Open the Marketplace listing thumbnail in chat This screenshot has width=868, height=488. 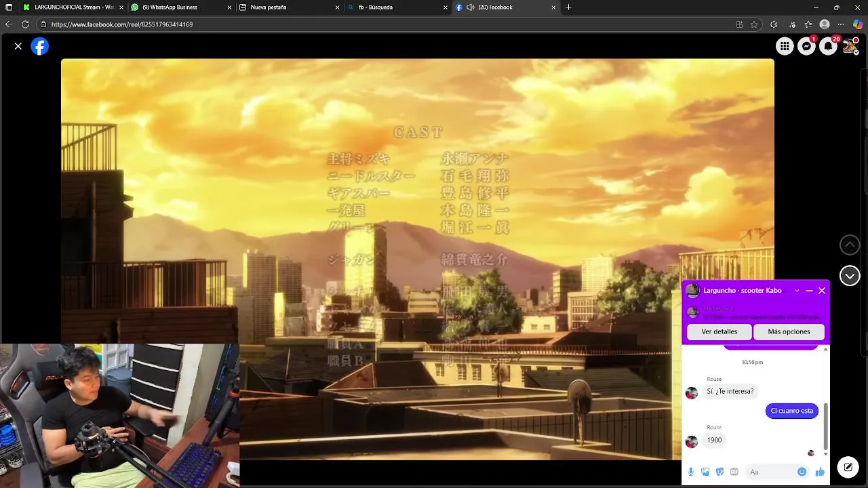pyautogui.click(x=692, y=312)
